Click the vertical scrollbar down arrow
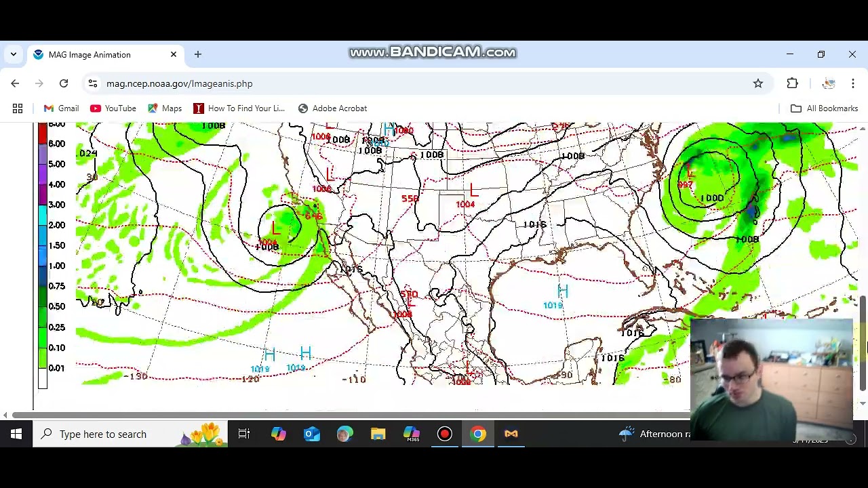 863,404
